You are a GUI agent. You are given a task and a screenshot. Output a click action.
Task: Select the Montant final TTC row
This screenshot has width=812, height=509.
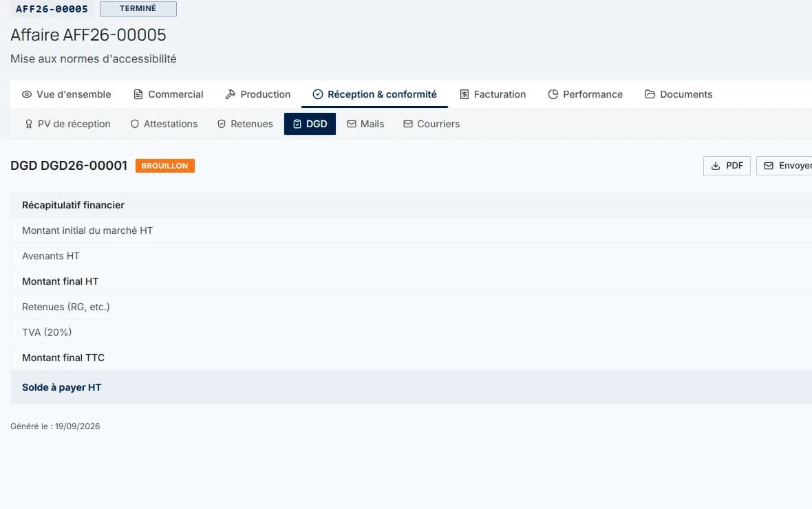pyautogui.click(x=412, y=357)
